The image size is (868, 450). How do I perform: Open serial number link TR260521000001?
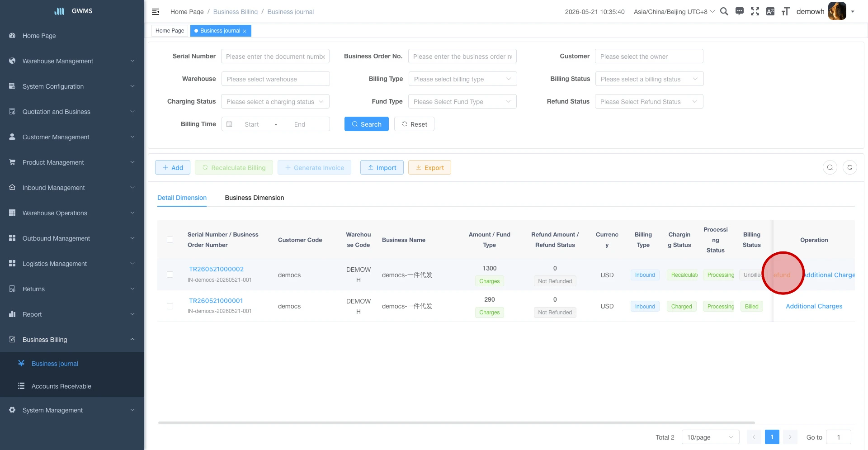(x=216, y=300)
